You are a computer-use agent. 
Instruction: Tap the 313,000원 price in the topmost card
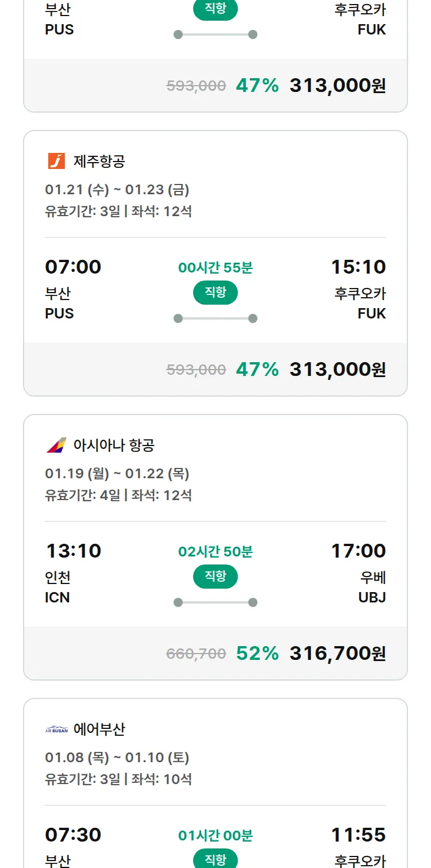[x=337, y=86]
